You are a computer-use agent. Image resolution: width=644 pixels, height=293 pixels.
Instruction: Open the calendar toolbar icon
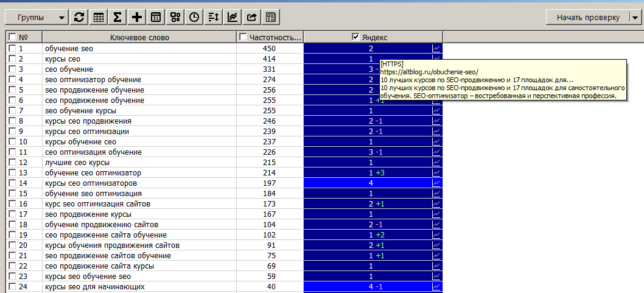point(156,18)
